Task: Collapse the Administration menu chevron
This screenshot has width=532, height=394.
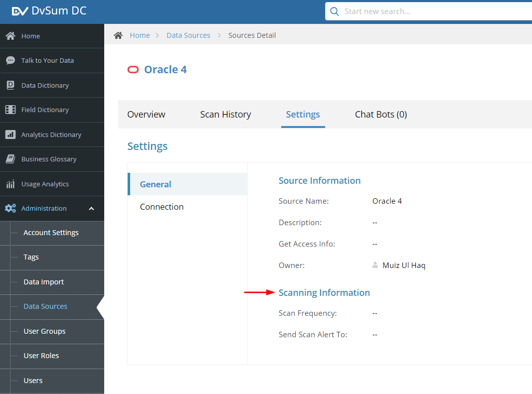Action: coord(91,209)
